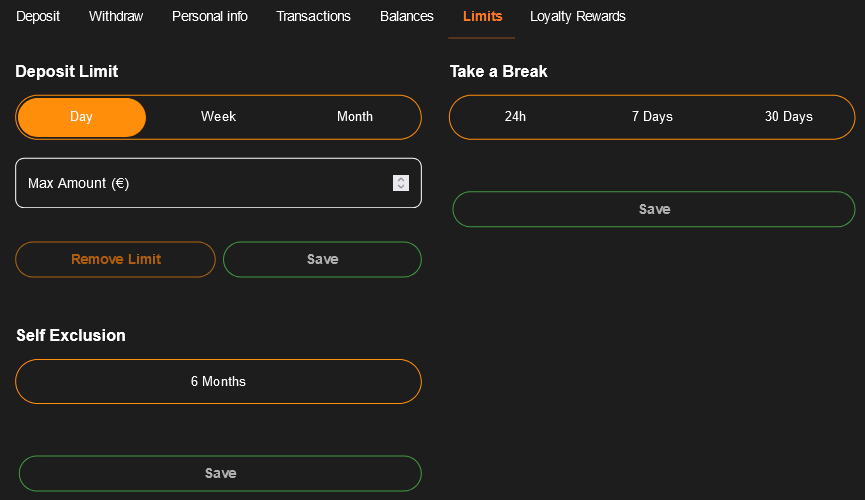Click the Self Exclusion heading
This screenshot has height=500, width=865.
71,336
